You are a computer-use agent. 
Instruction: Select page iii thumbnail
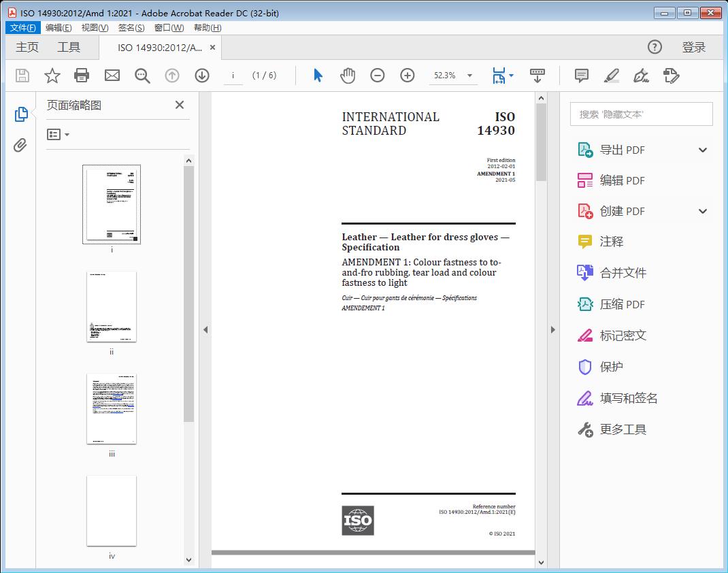point(112,408)
